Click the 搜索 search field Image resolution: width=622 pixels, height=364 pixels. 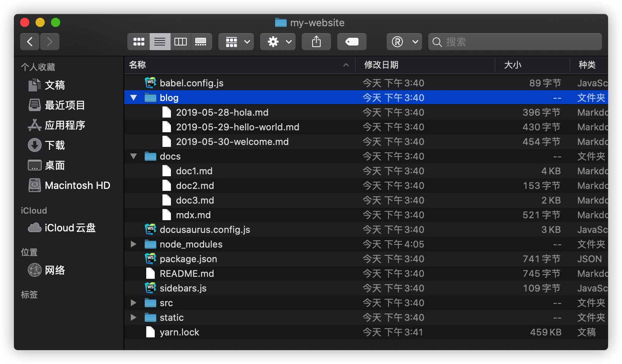pos(515,42)
